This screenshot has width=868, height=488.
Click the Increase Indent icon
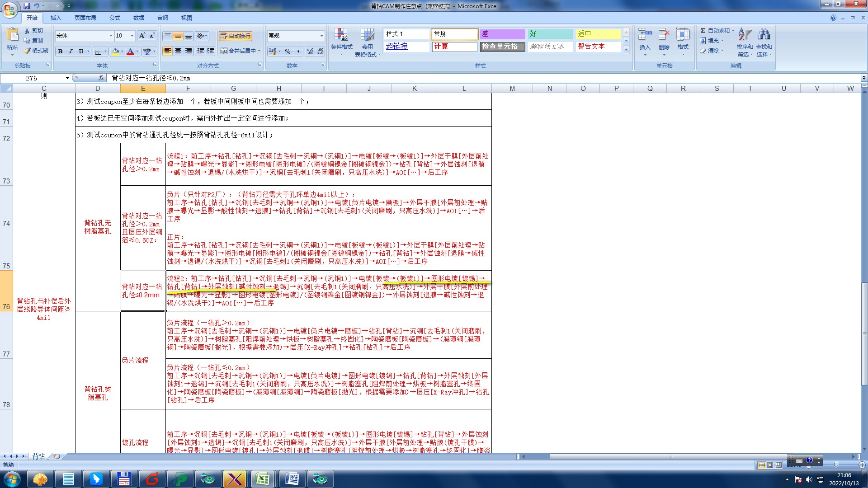click(x=210, y=51)
